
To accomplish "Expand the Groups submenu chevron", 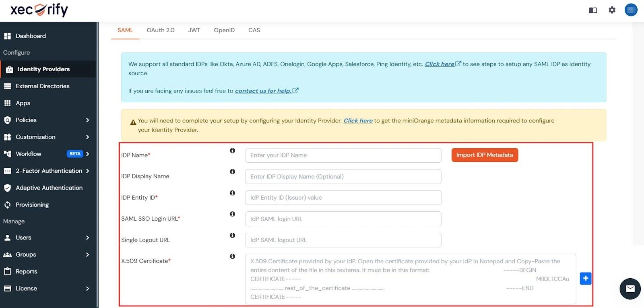I will (x=87, y=254).
